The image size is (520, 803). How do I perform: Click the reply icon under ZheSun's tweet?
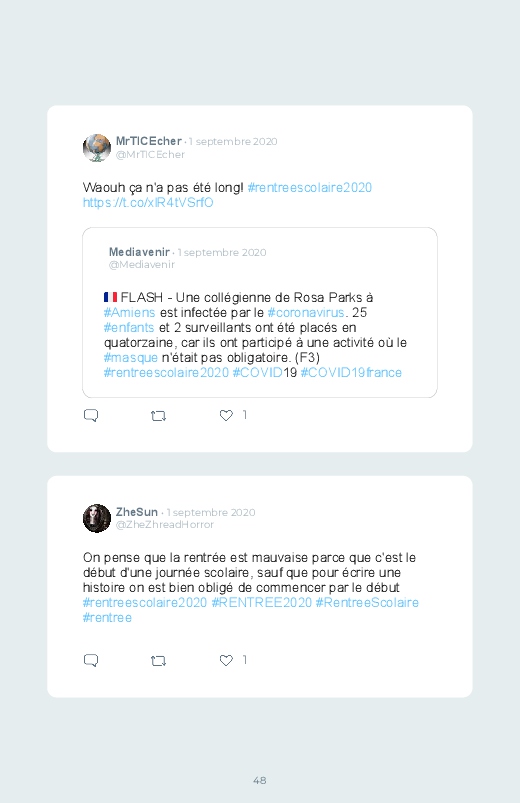coord(91,660)
